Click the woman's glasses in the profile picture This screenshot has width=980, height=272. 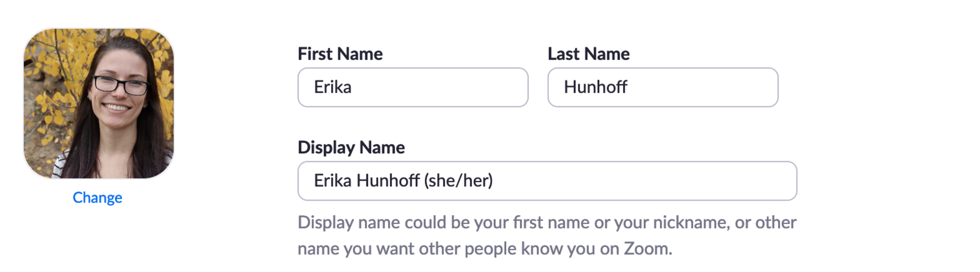point(120,85)
